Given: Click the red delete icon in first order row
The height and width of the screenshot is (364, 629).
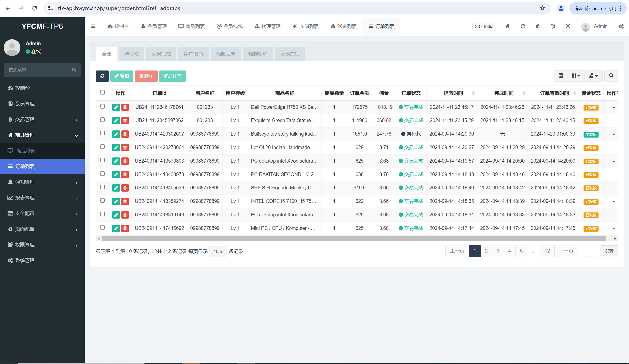Looking at the screenshot, I should pos(125,107).
